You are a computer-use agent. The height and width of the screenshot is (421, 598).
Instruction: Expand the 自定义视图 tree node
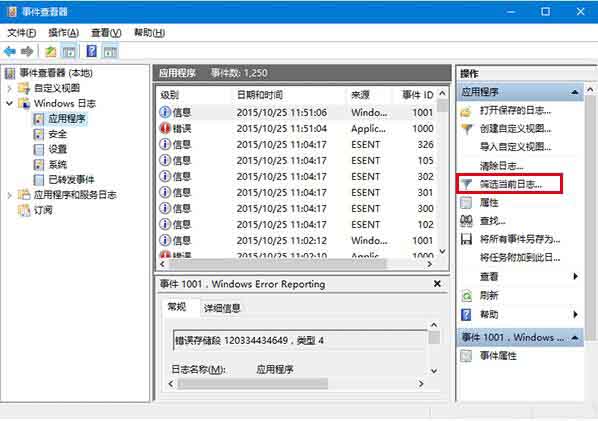(x=10, y=88)
